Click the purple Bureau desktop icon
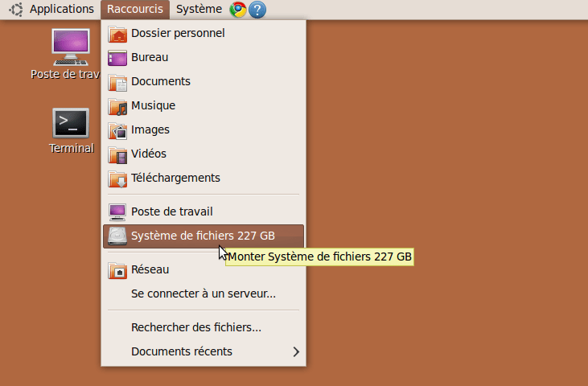The height and width of the screenshot is (386, 588). tap(117, 58)
